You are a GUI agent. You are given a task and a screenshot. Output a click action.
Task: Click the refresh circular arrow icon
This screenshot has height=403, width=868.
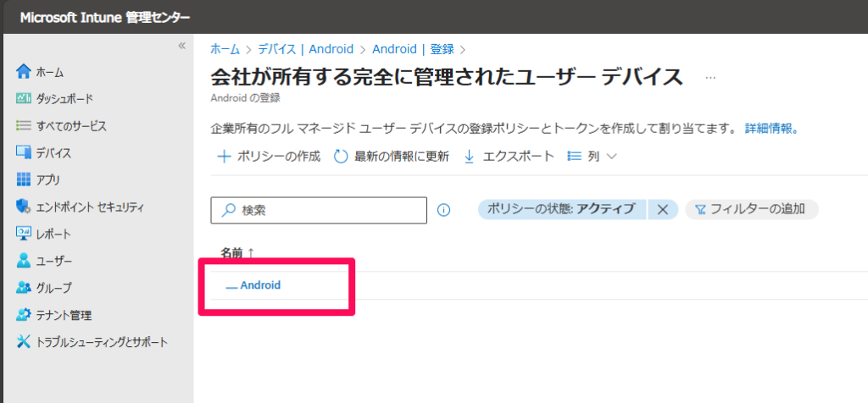click(x=341, y=157)
